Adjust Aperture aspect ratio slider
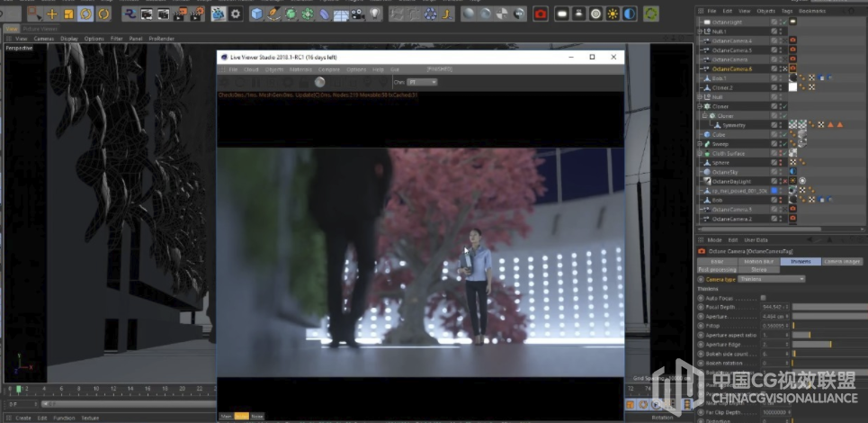The image size is (868, 423). [830, 335]
